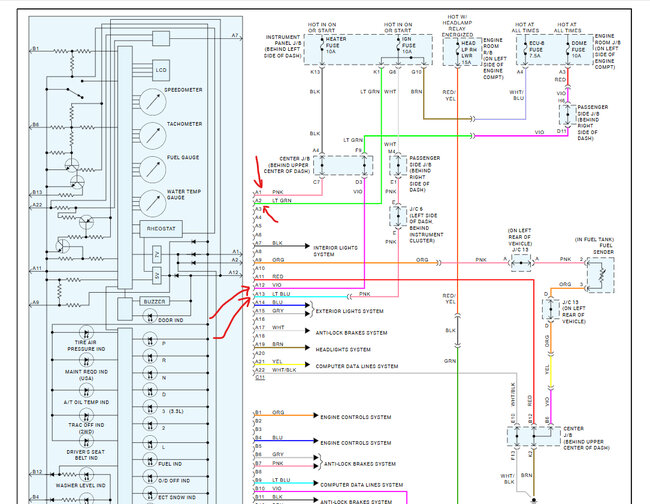
Task: Select the DOME FUSE 10A symbol
Action: [x=568, y=49]
